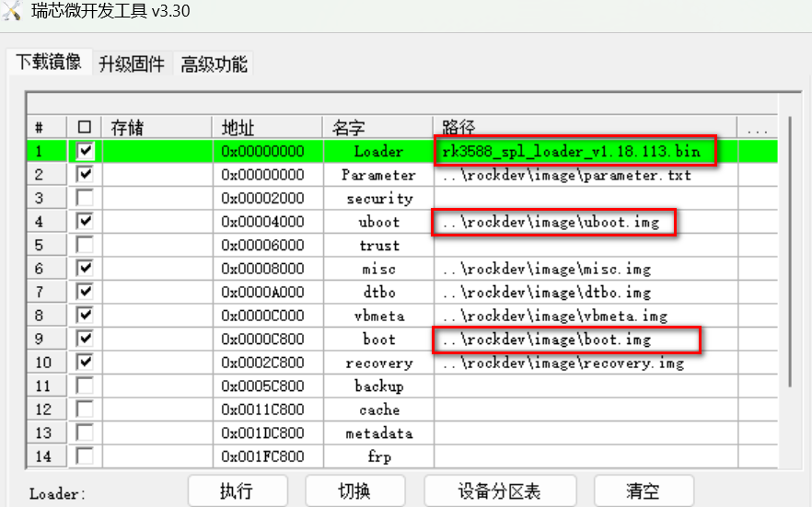Enable the trust partition checkbox
Viewport: 812px width, 507px height.
tap(86, 245)
